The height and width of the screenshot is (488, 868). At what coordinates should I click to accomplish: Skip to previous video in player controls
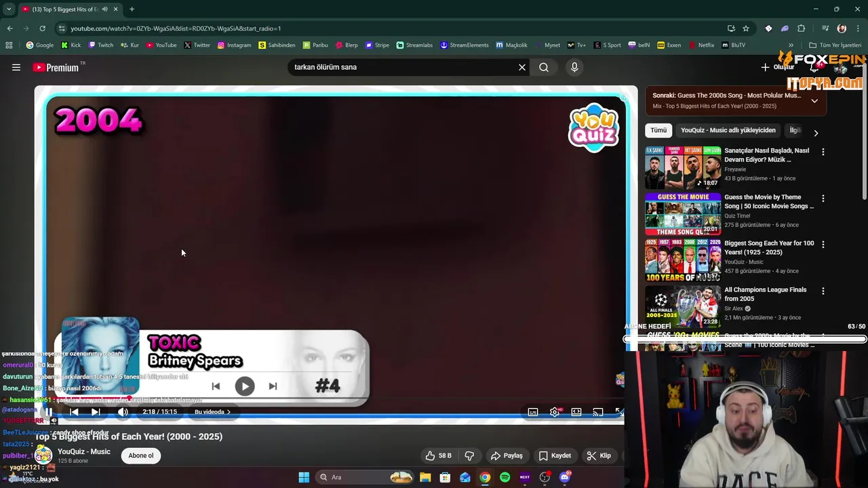[x=74, y=411]
